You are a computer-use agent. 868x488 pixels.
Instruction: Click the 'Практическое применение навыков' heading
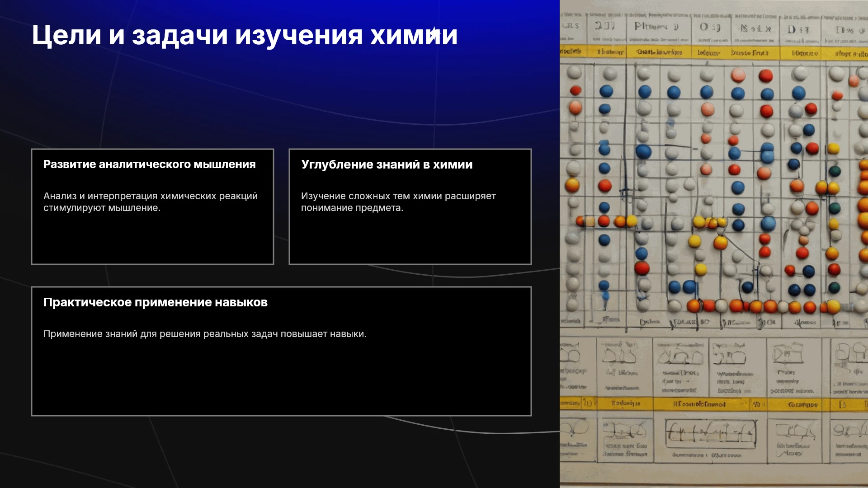(x=156, y=302)
